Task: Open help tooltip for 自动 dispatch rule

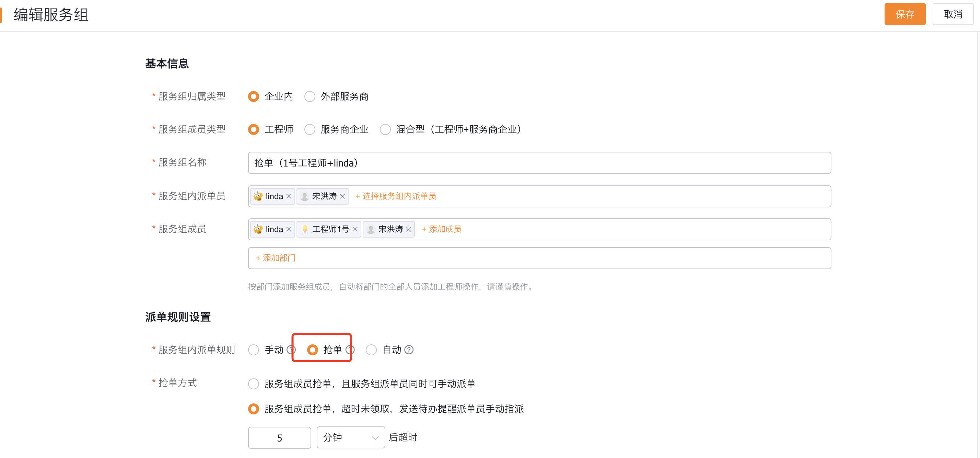Action: [x=409, y=350]
